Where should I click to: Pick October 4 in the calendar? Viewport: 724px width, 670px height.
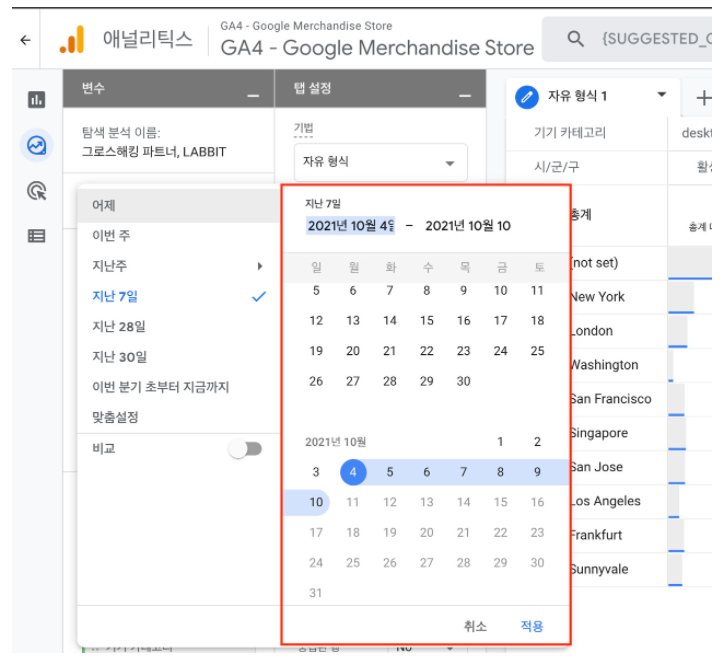[x=353, y=472]
